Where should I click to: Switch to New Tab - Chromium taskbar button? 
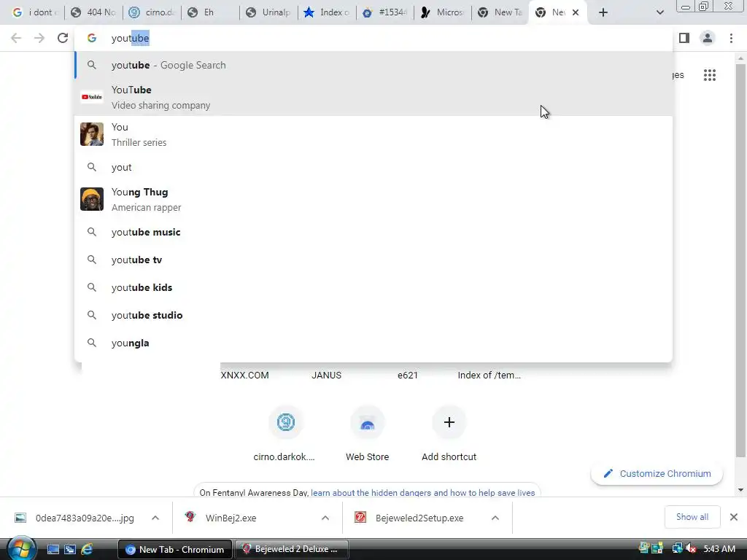[x=175, y=550]
